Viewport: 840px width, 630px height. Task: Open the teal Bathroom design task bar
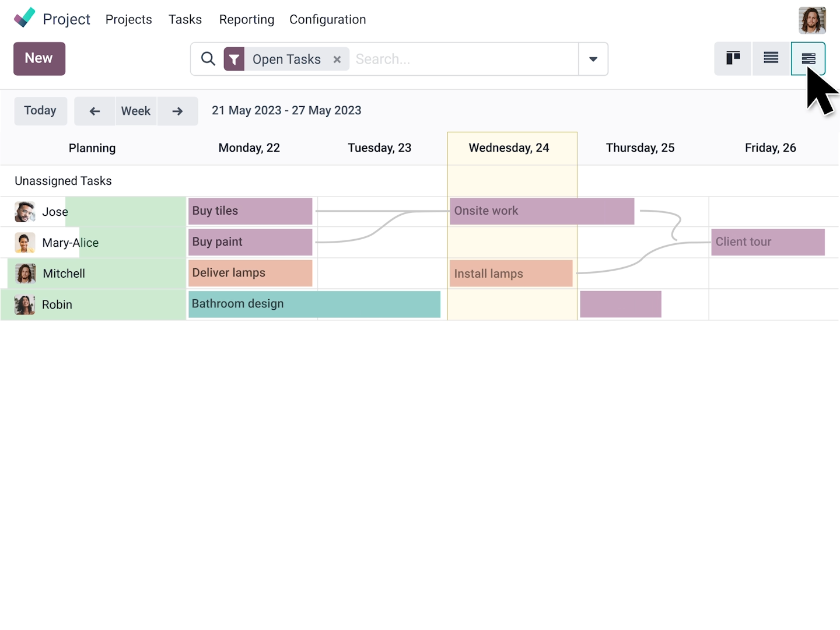[x=314, y=304]
